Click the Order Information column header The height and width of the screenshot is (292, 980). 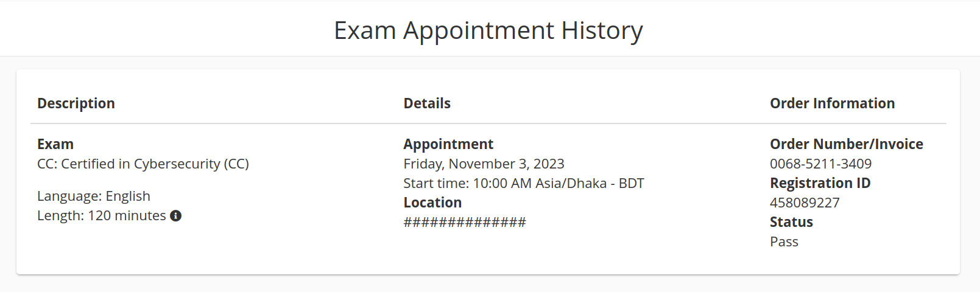pos(832,103)
